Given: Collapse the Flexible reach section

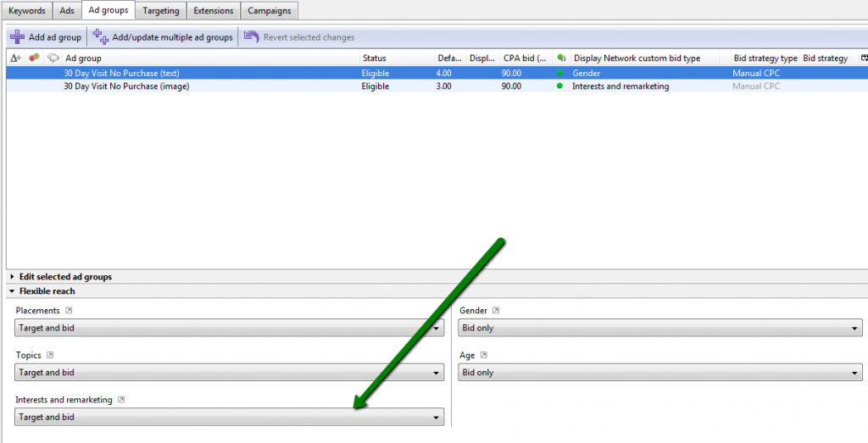Looking at the screenshot, I should [12, 291].
